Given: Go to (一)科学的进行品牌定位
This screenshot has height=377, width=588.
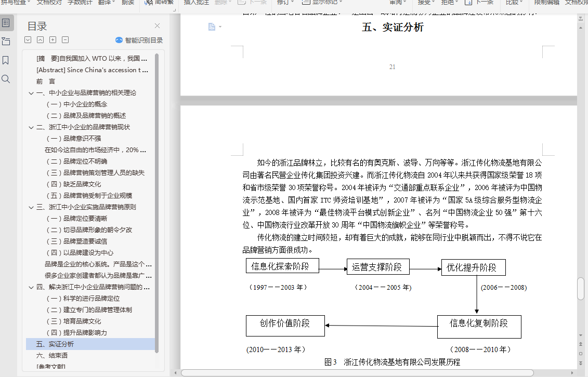Looking at the screenshot, I should point(83,299).
